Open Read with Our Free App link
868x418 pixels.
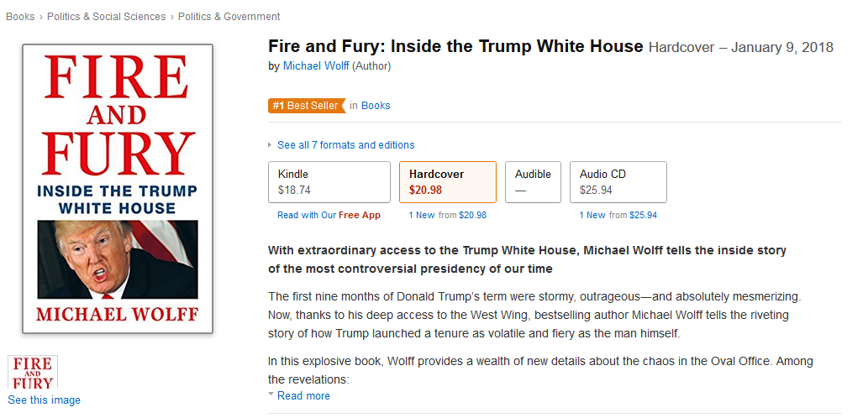coord(329,215)
